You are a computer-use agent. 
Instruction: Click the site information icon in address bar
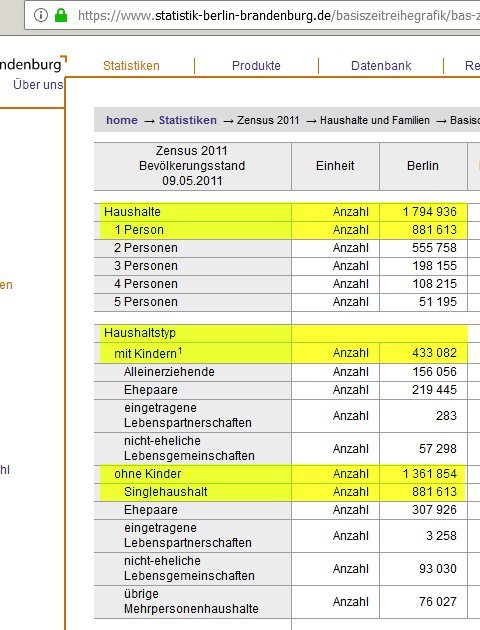[x=41, y=15]
